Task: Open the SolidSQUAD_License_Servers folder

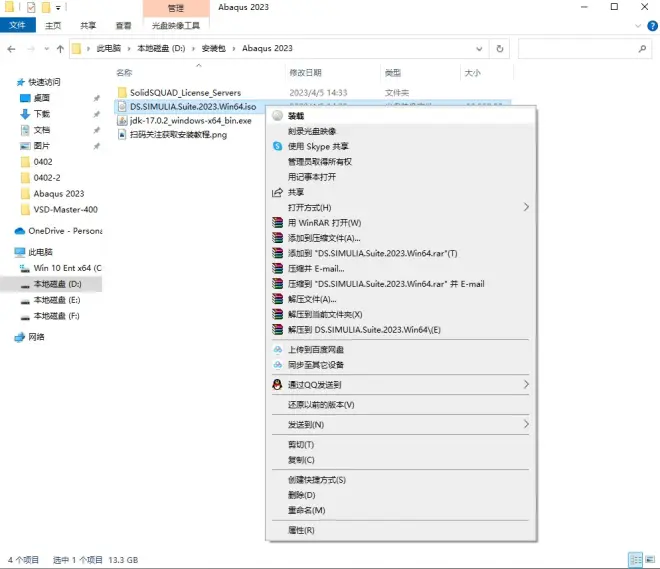Action: coord(185,93)
